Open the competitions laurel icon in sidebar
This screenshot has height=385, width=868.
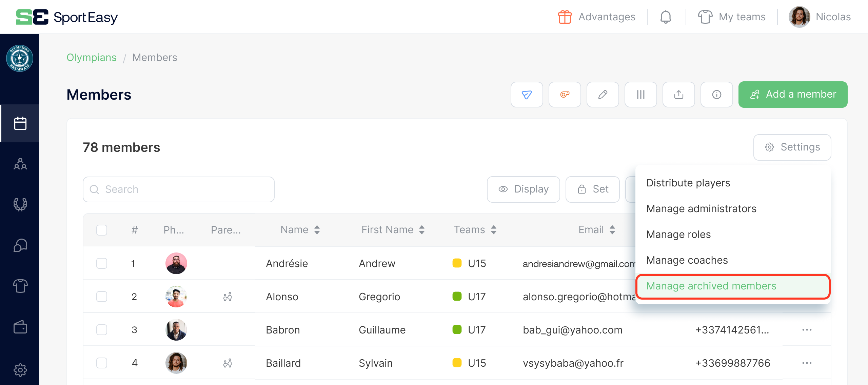(20, 205)
